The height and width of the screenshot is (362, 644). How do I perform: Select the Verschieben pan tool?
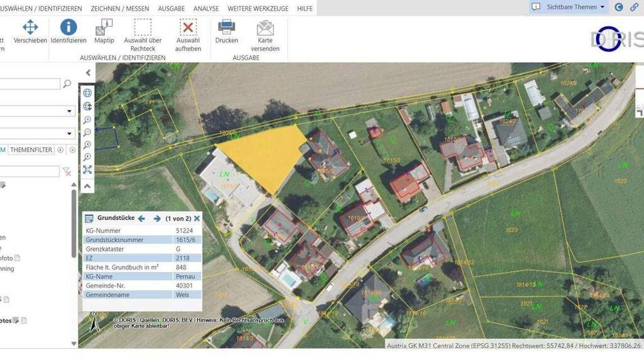[x=30, y=32]
